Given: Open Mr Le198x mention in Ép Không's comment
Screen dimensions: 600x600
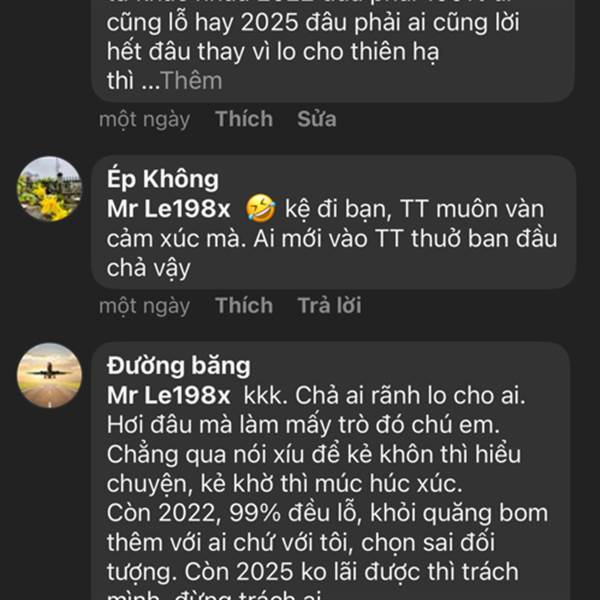Looking at the screenshot, I should coord(168,209).
